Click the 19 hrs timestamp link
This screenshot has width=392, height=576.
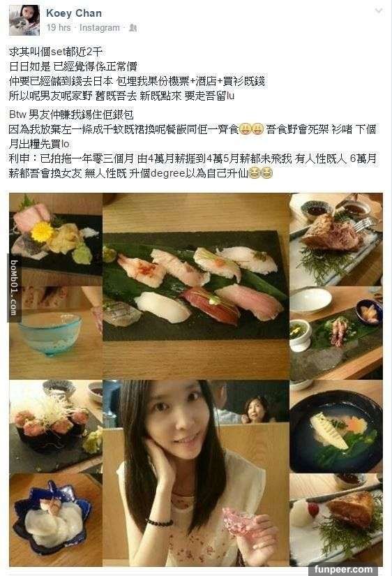click(x=59, y=27)
